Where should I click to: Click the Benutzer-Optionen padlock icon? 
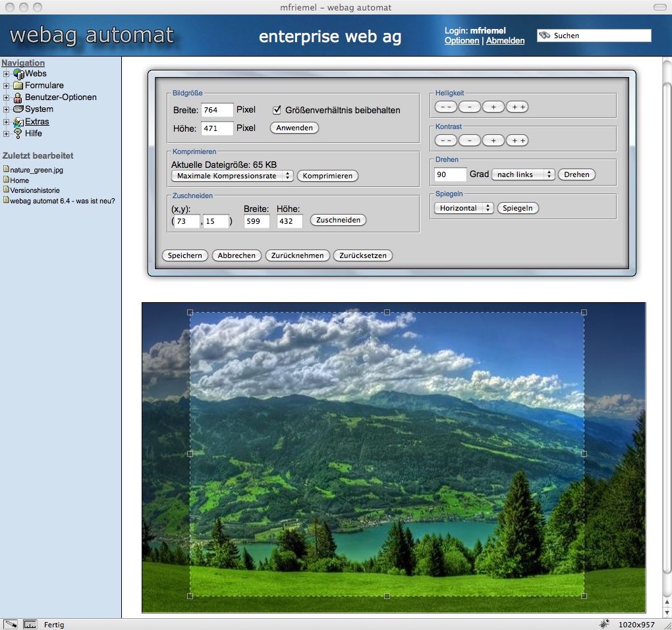click(18, 97)
